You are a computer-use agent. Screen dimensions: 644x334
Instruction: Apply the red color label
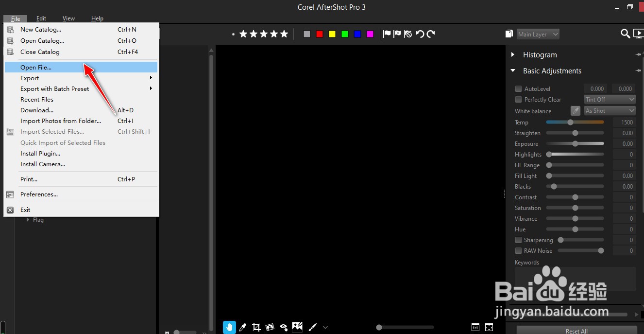tap(320, 34)
